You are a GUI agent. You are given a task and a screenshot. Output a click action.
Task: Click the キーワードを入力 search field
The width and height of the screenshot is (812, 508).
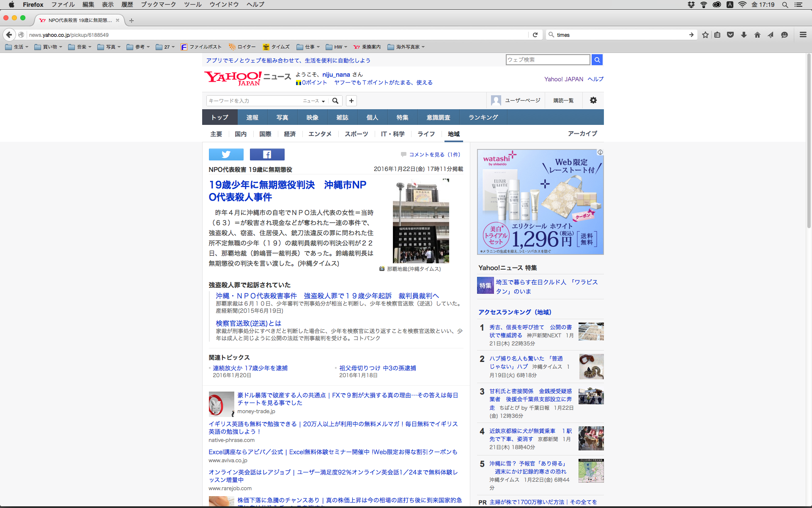pyautogui.click(x=254, y=101)
